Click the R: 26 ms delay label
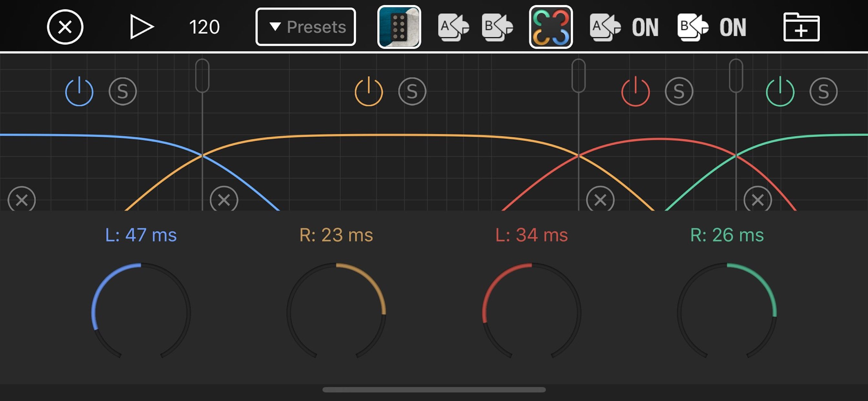 click(x=727, y=235)
